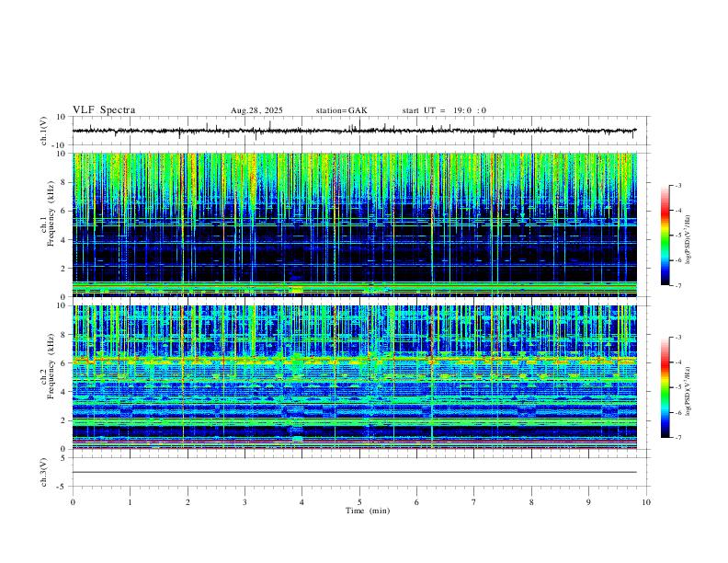Screen dimensions: 728x563
Task: Click the time axis tick label '10'
Action: coord(646,502)
